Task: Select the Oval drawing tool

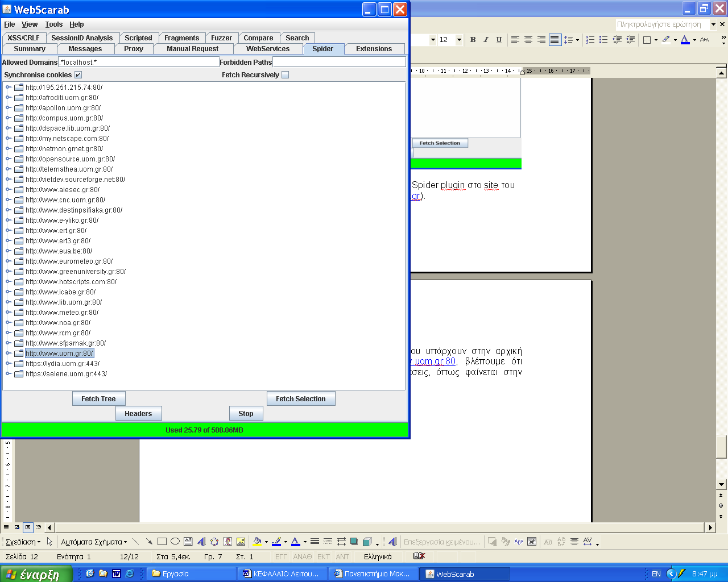Action: pos(175,542)
